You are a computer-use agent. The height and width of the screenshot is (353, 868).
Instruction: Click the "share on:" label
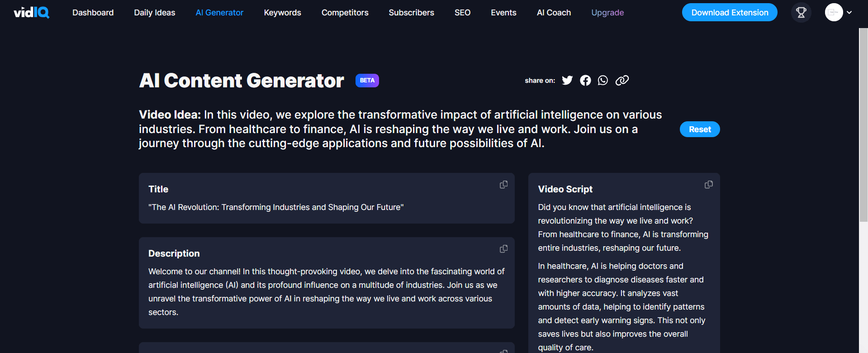pyautogui.click(x=540, y=81)
